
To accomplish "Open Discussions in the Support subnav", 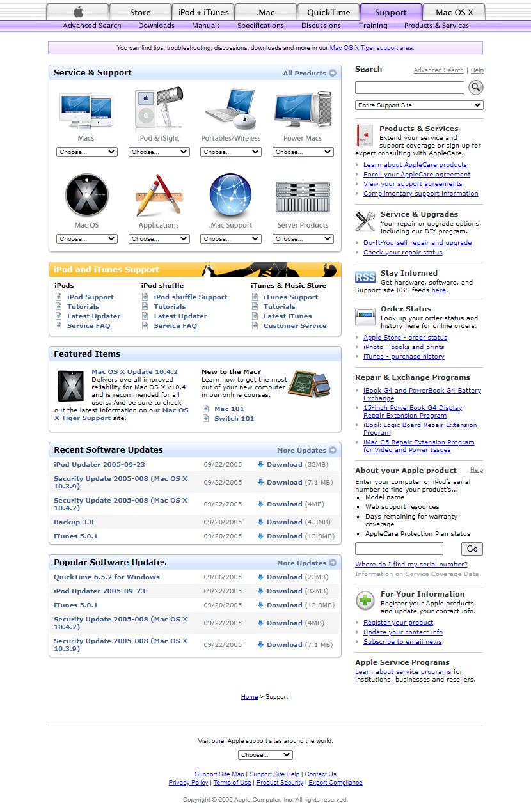I will pos(321,26).
